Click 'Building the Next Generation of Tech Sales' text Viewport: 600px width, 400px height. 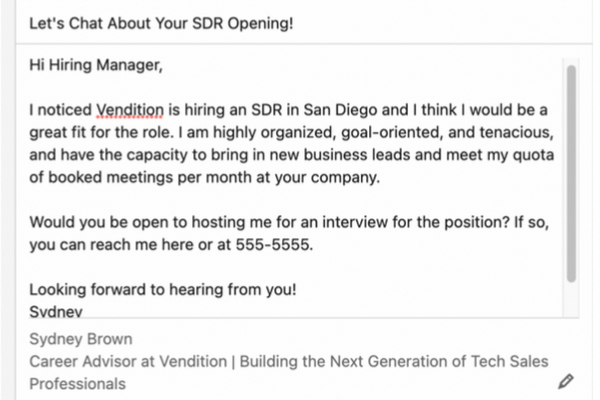(394, 361)
